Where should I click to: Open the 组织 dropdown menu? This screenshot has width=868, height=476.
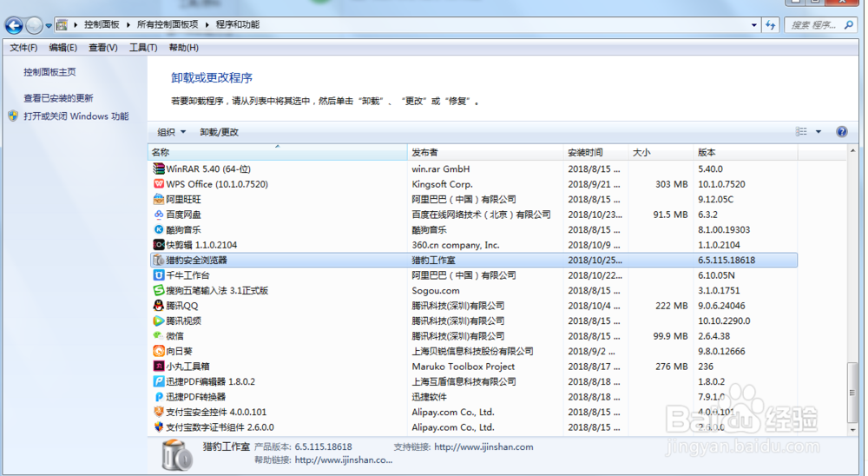172,132
